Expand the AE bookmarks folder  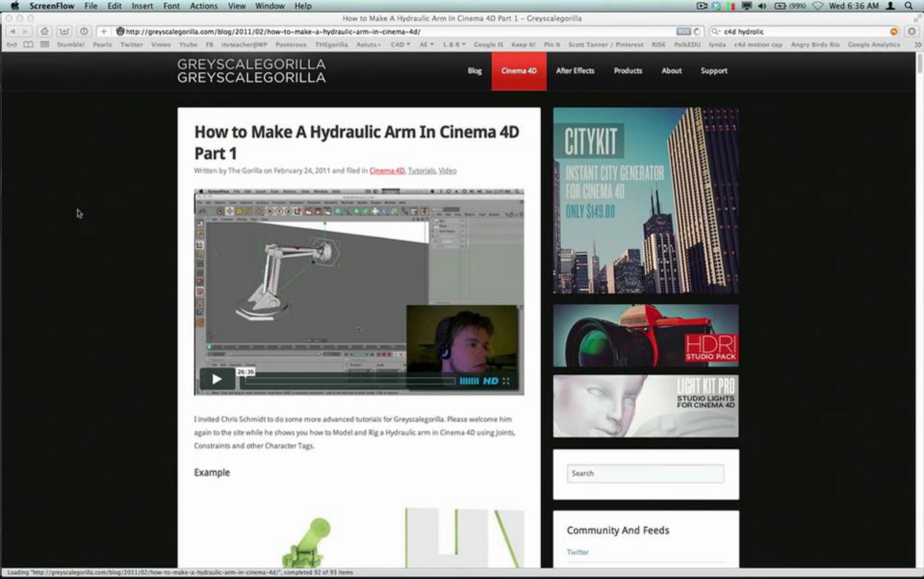point(427,45)
